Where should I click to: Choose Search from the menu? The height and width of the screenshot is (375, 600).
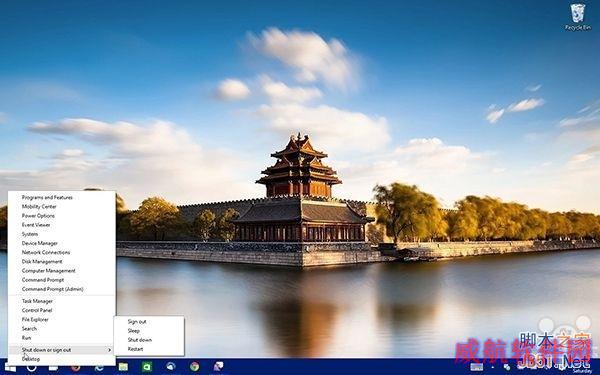29,329
